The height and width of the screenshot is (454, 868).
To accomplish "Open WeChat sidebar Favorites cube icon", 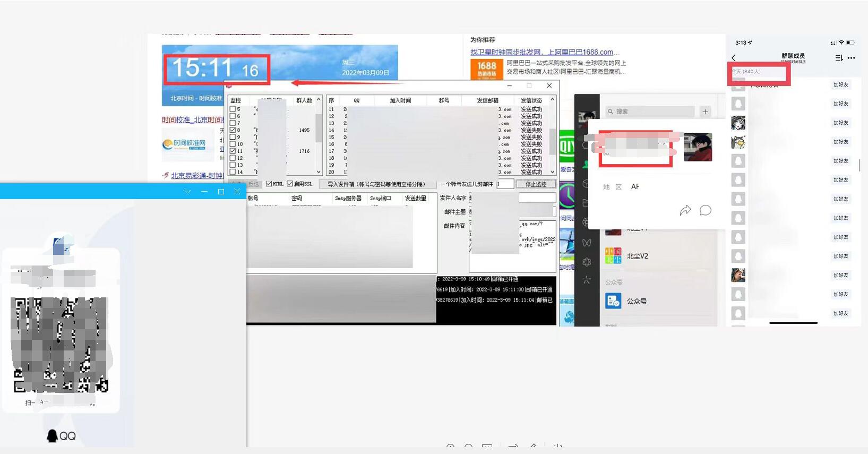I will point(586,184).
